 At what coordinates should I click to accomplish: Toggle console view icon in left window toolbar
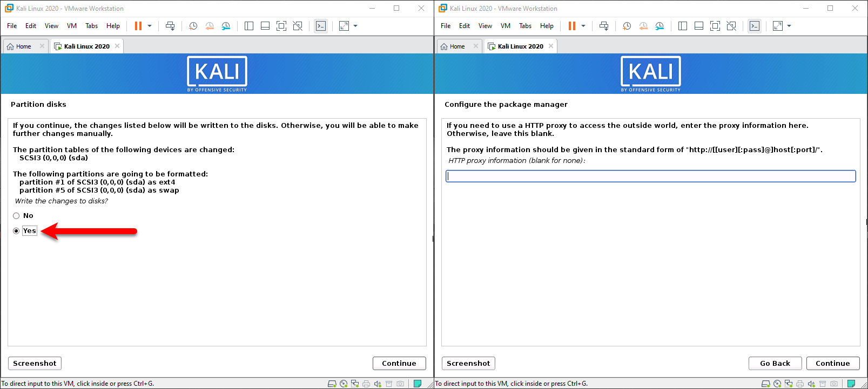tap(321, 26)
